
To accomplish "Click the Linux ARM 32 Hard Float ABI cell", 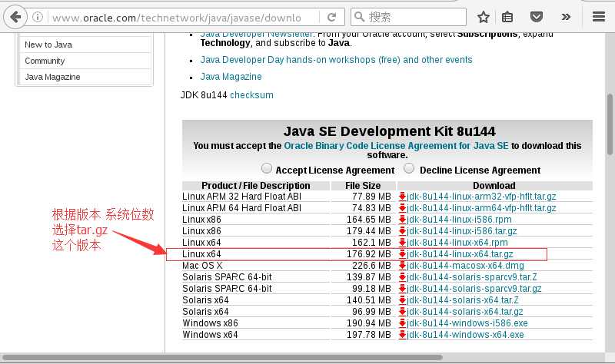I will pyautogui.click(x=241, y=197).
